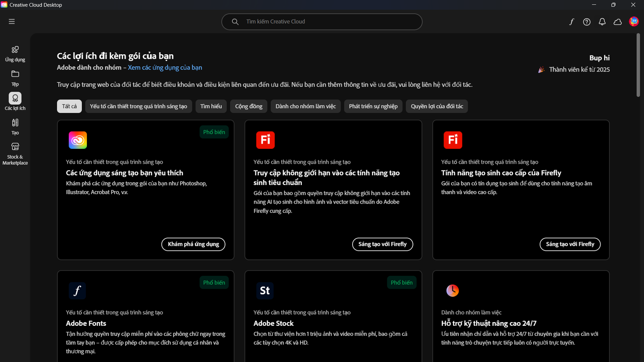644x362 pixels.
Task: Open the help question mark icon
Action: [x=587, y=22]
